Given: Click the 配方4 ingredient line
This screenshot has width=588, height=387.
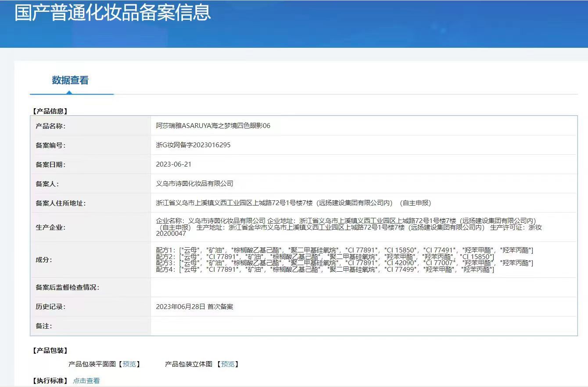Looking at the screenshot, I should pyautogui.click(x=325, y=270).
